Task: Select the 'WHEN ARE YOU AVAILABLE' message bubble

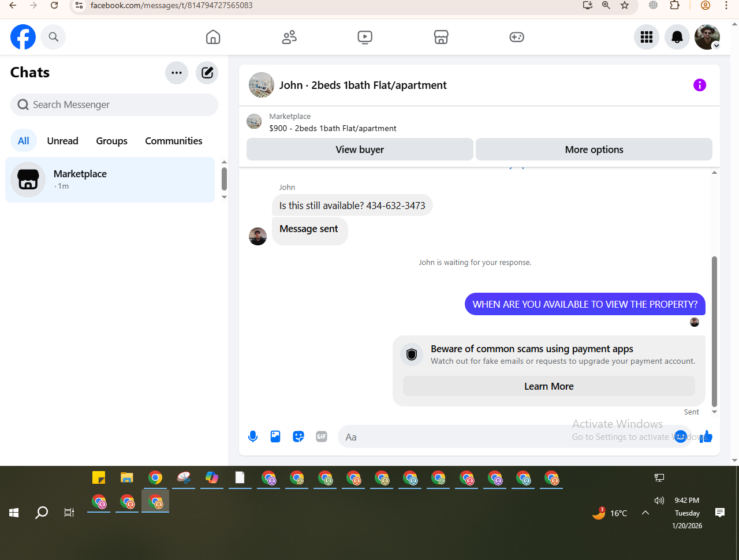Action: [x=585, y=304]
